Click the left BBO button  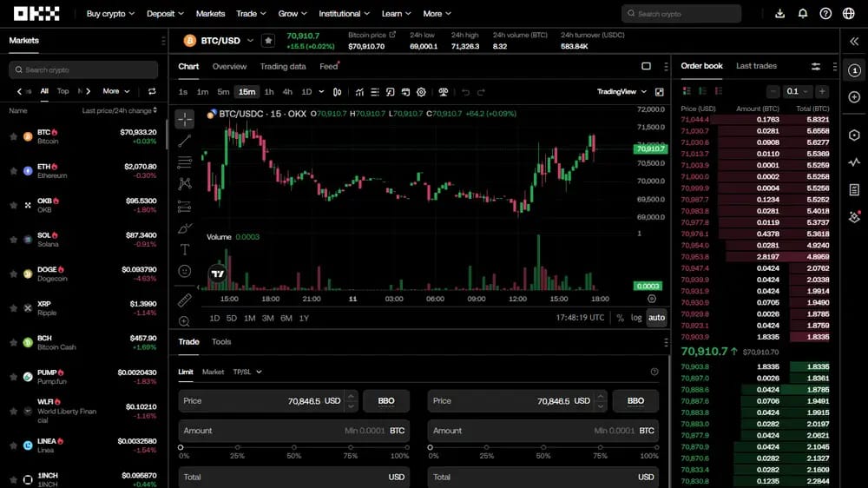(386, 400)
